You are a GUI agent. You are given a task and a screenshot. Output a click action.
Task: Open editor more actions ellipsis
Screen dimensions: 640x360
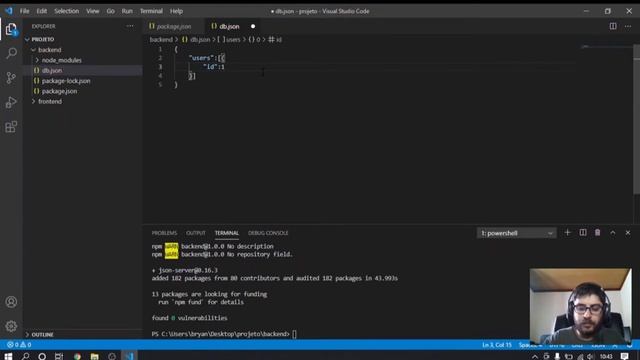(x=628, y=26)
